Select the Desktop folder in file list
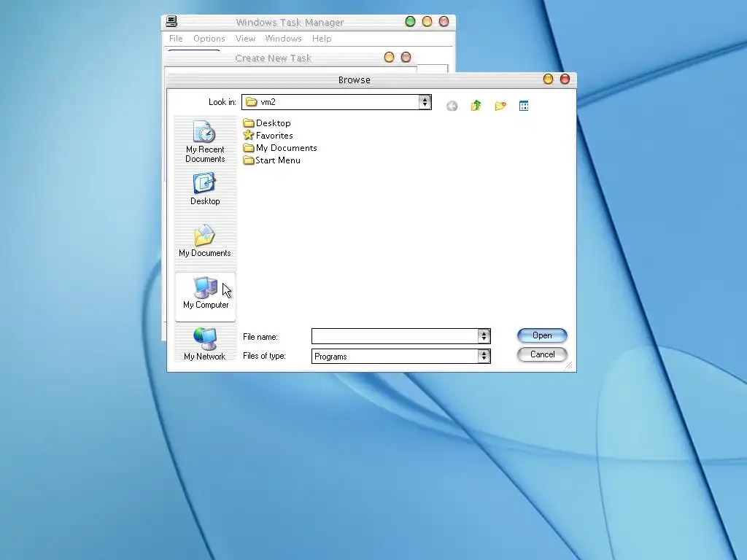Viewport: 747px width, 560px height. click(267, 122)
